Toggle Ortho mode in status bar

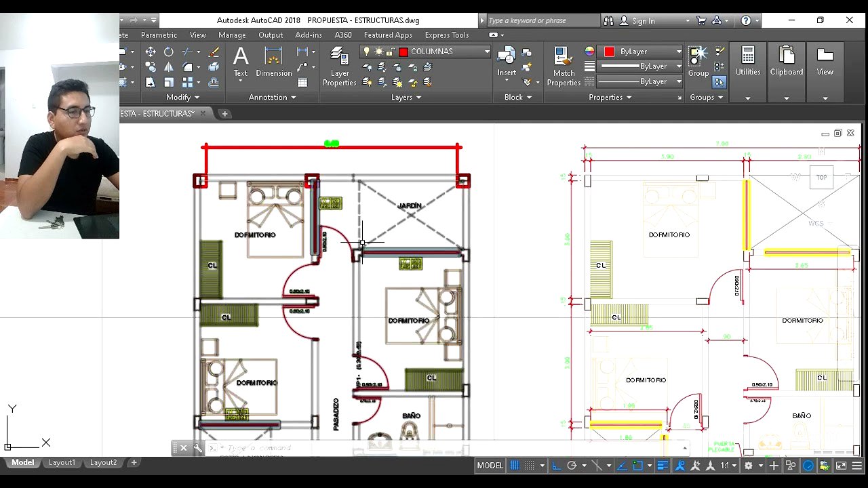pyautogui.click(x=557, y=466)
